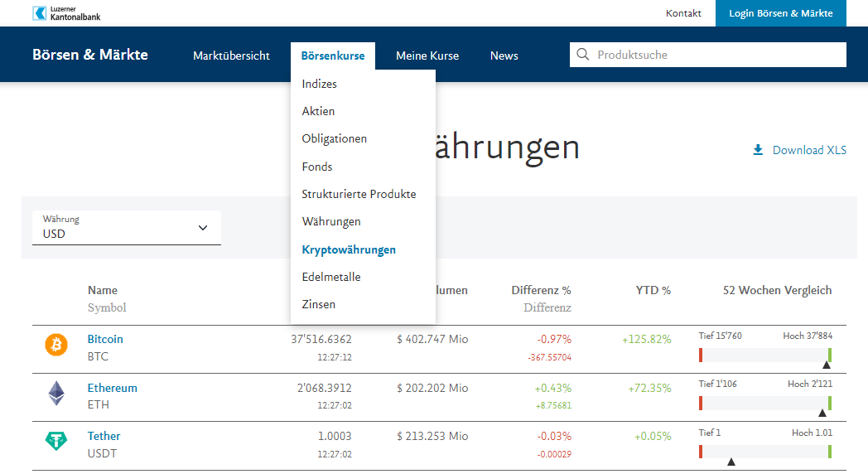Click the Währung dropdown chevron arrow
Image resolution: width=868 pixels, height=474 pixels.
tap(203, 228)
